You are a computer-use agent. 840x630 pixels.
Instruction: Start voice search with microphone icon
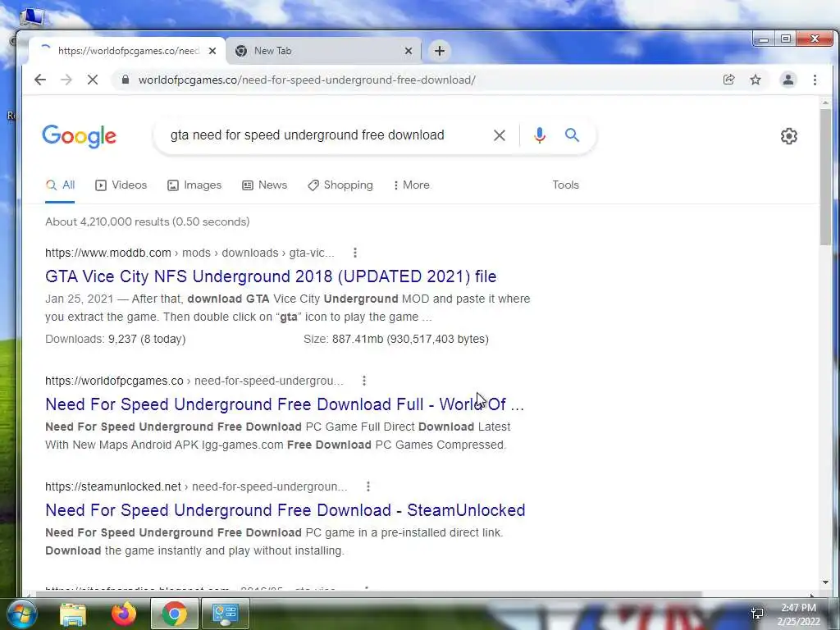(540, 135)
